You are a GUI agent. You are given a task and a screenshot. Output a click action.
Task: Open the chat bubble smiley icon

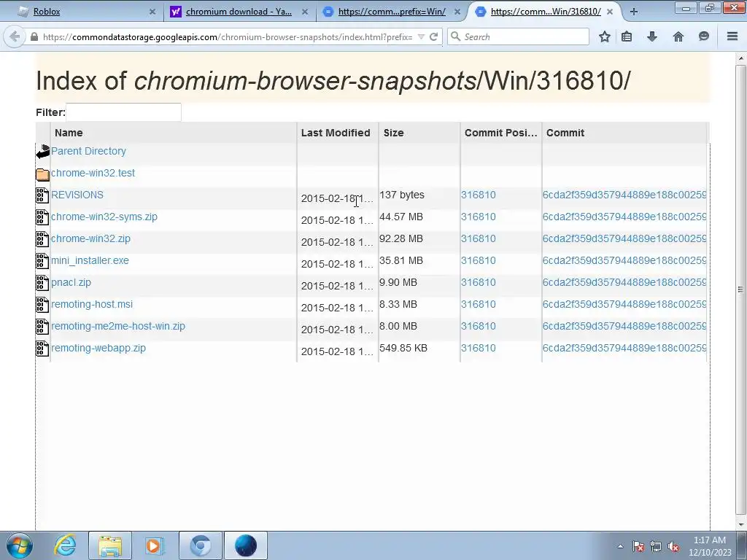[x=704, y=36]
